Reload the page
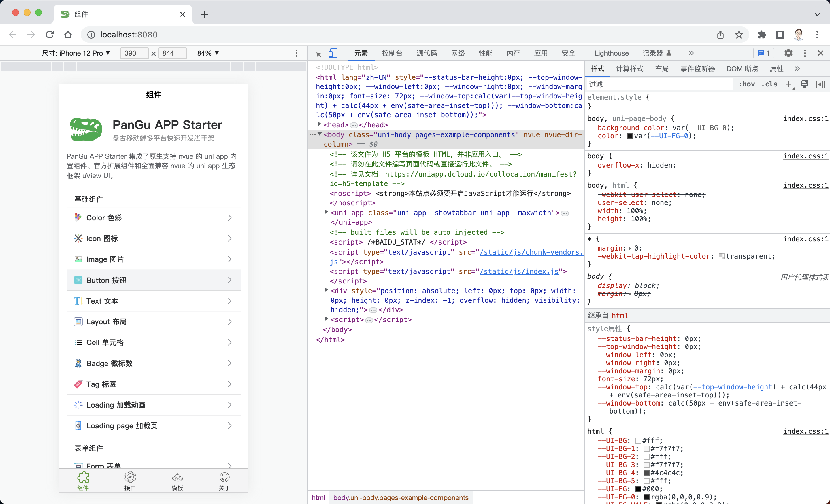The image size is (830, 504). (x=50, y=35)
